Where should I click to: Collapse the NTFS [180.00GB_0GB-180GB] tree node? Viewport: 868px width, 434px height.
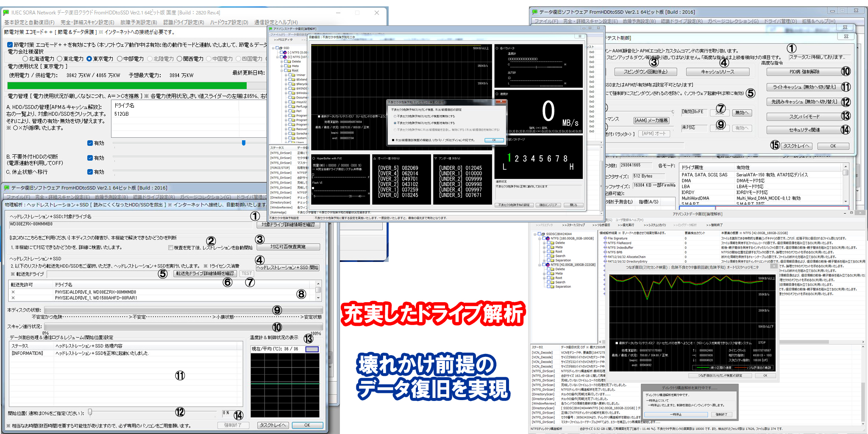coord(540,239)
